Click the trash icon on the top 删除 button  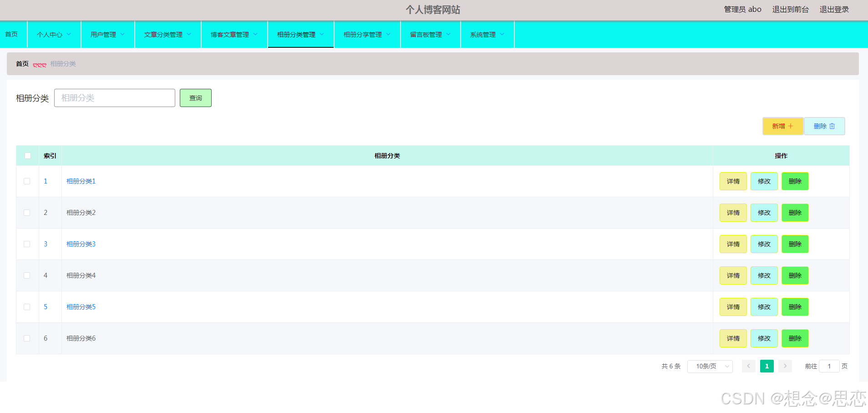(832, 126)
